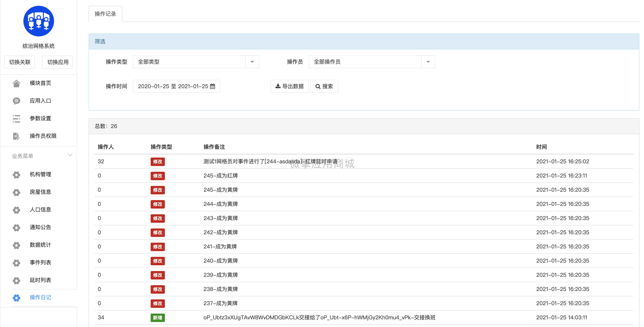Click the gear icon beside 房屋信息

click(16, 192)
